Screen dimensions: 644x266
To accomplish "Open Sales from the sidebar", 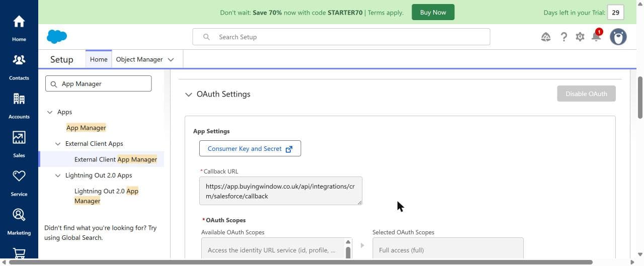I will (19, 144).
